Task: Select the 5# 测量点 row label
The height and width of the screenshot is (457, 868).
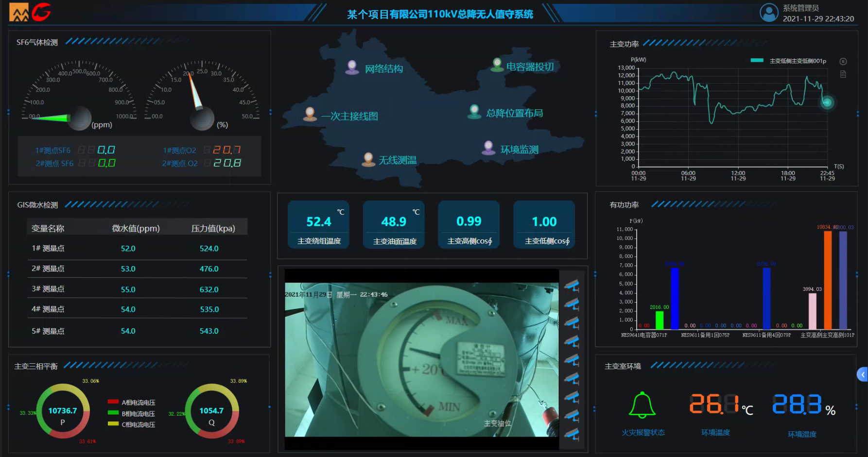Action: [x=48, y=331]
